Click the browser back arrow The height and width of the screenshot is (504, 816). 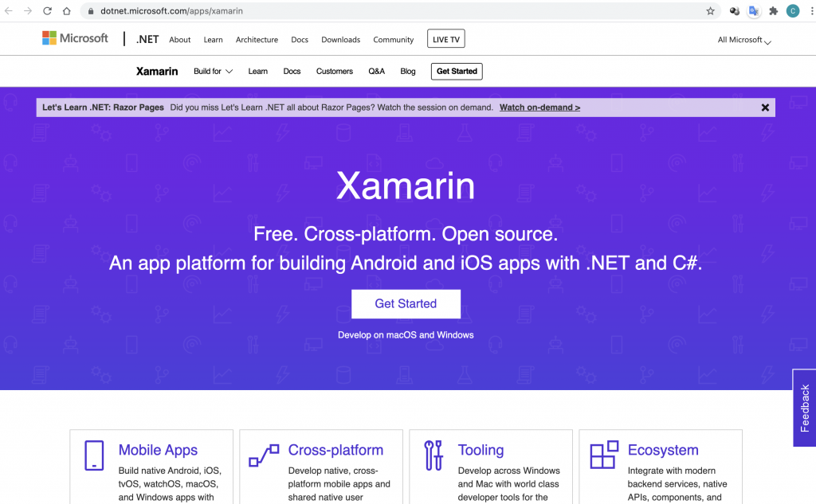pyautogui.click(x=8, y=11)
